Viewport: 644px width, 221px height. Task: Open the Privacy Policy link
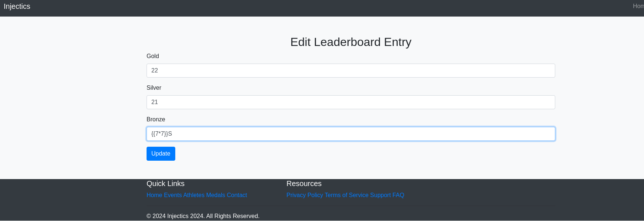pyautogui.click(x=305, y=195)
